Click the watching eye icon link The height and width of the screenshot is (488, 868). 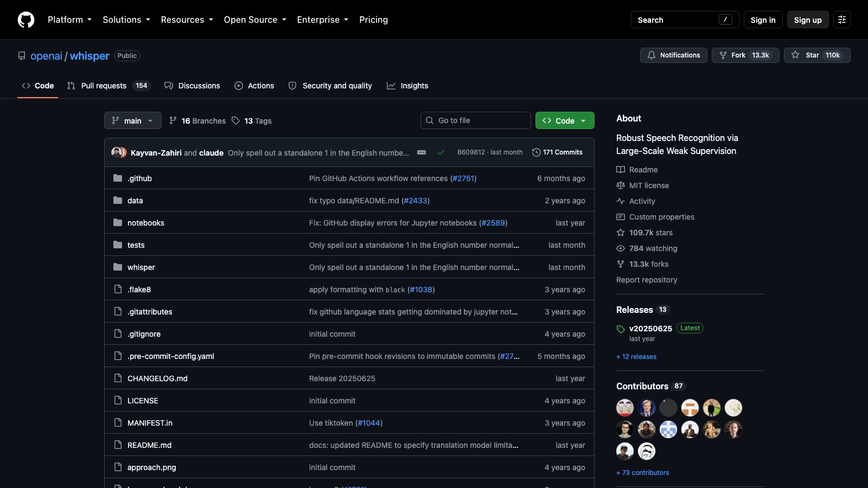point(621,248)
